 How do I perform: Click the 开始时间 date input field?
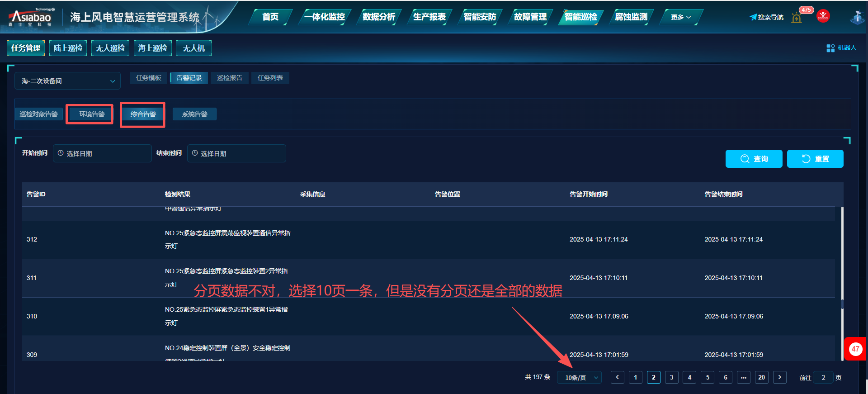(x=102, y=153)
